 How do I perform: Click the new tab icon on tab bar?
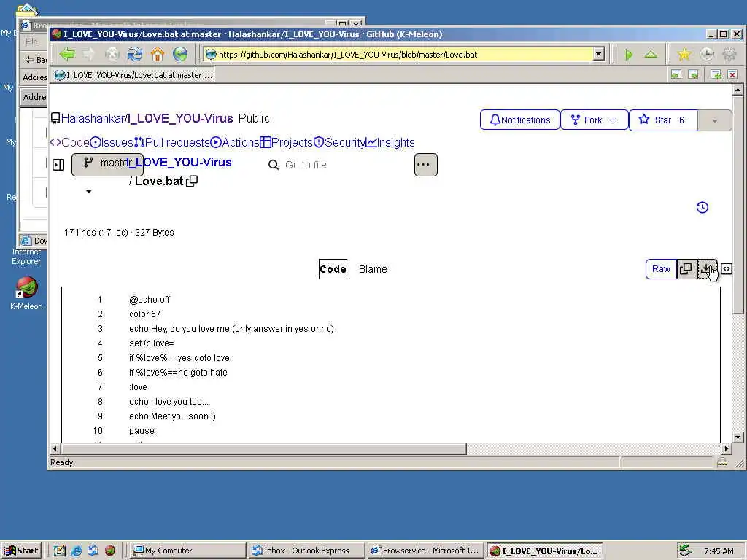tap(716, 75)
